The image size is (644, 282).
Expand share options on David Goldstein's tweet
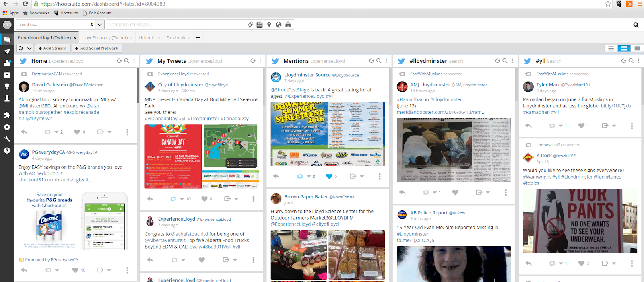pos(109,132)
